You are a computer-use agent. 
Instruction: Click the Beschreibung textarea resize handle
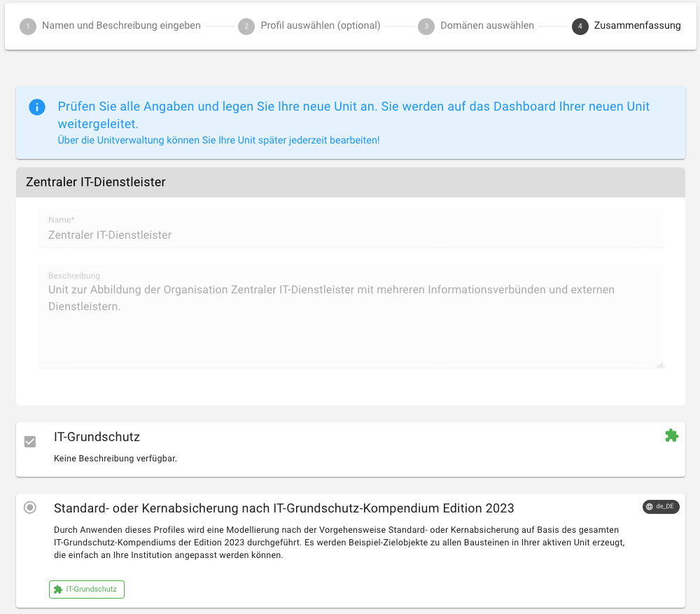coord(659,364)
